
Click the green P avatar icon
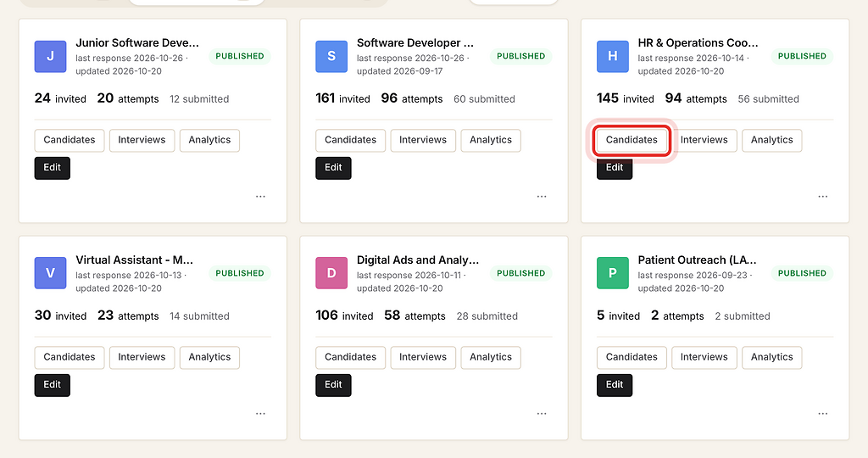click(613, 274)
